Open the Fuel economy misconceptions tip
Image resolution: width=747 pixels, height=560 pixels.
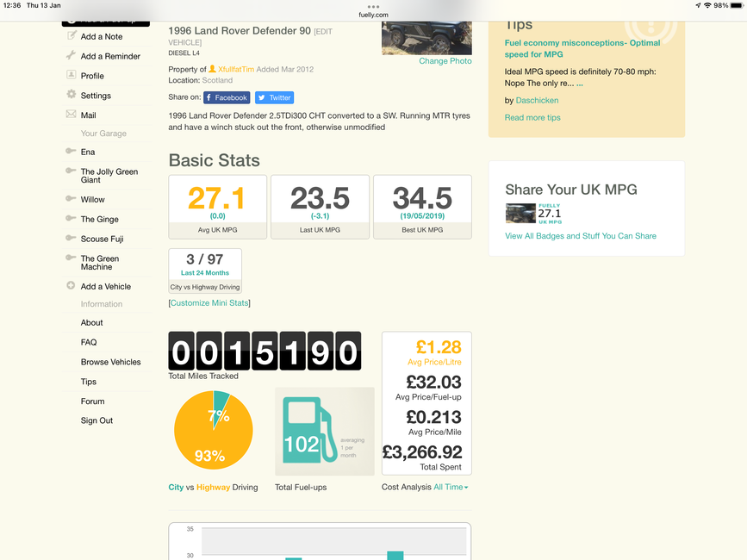(582, 48)
